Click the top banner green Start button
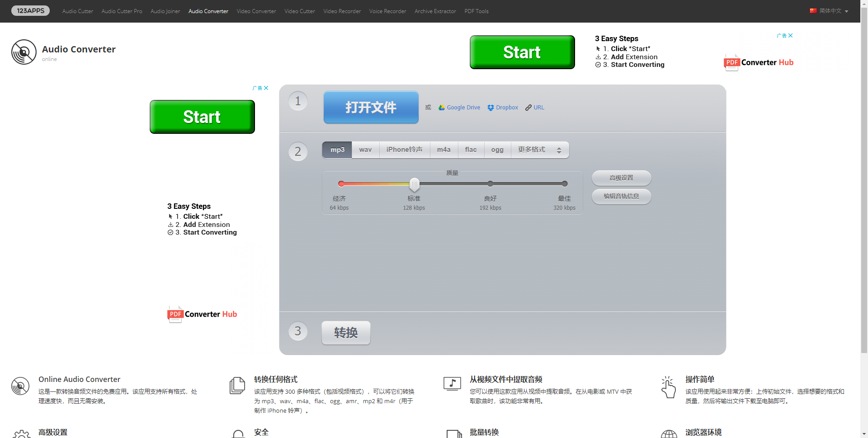The height and width of the screenshot is (438, 868). [x=522, y=52]
